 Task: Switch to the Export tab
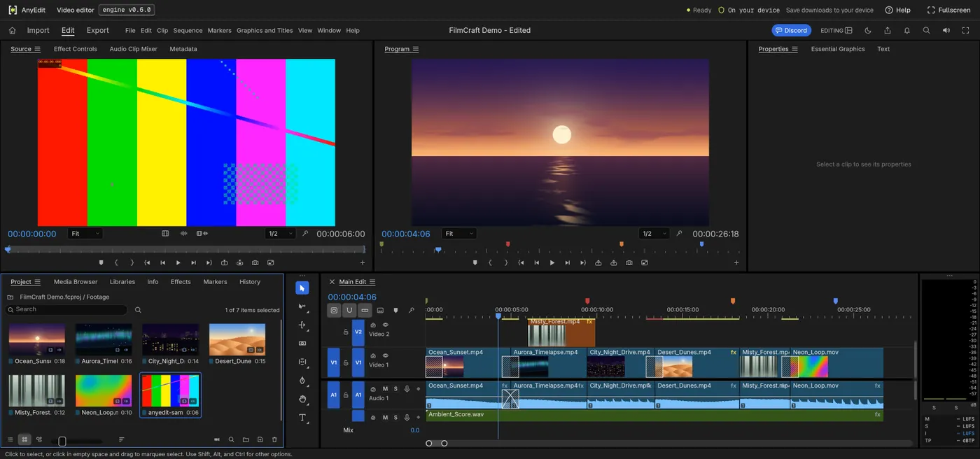click(97, 30)
